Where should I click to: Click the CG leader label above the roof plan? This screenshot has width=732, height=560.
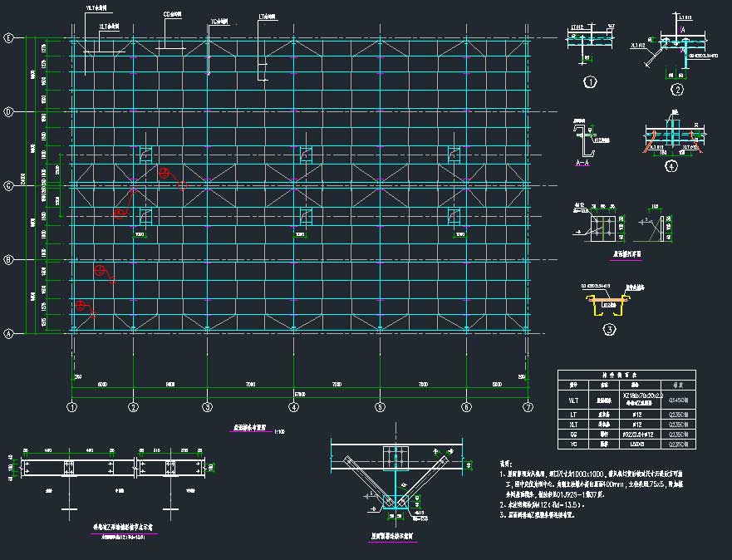click(172, 14)
